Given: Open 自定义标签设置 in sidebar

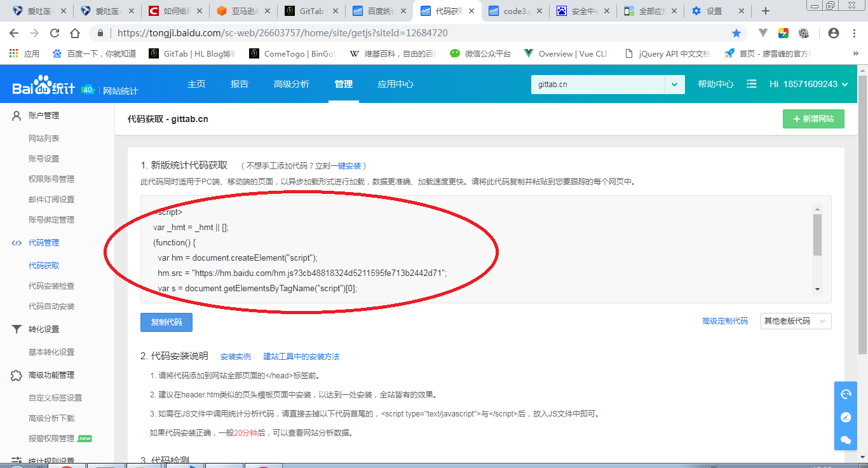Looking at the screenshot, I should click(55, 397).
